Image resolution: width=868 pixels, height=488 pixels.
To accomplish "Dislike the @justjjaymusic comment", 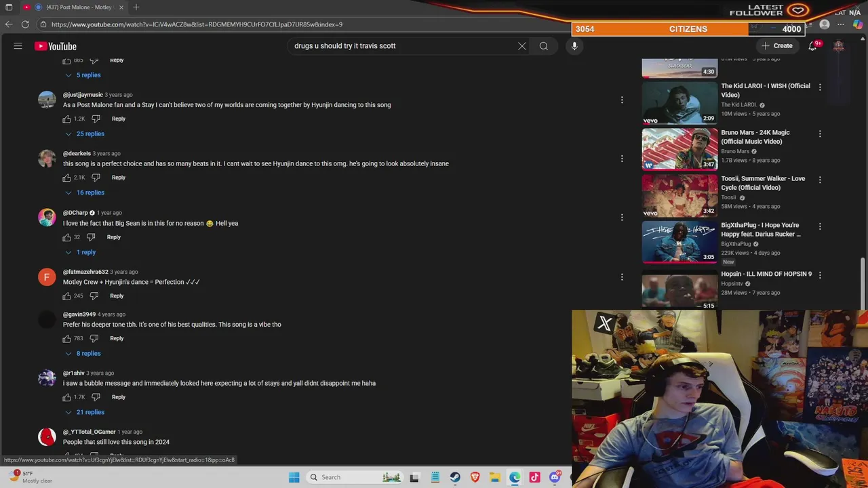I will pos(96,119).
